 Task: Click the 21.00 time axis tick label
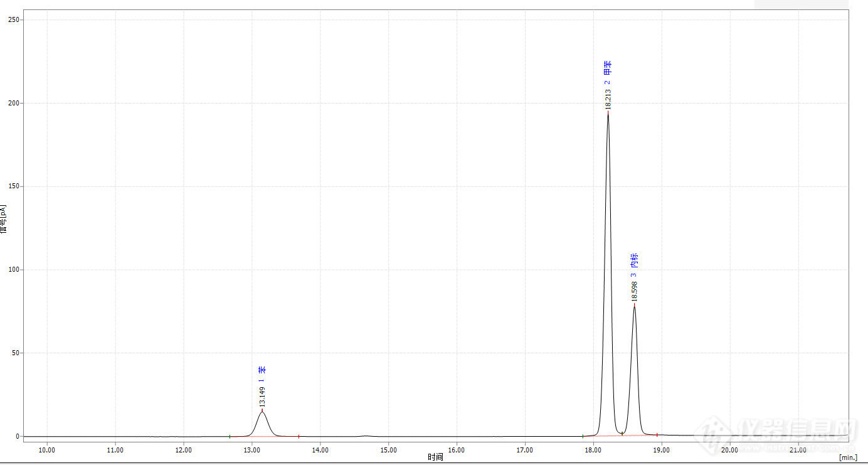click(x=798, y=449)
